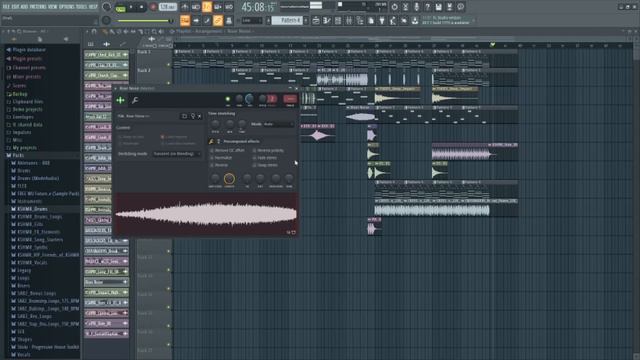Click the question mark help icon

(427, 7)
